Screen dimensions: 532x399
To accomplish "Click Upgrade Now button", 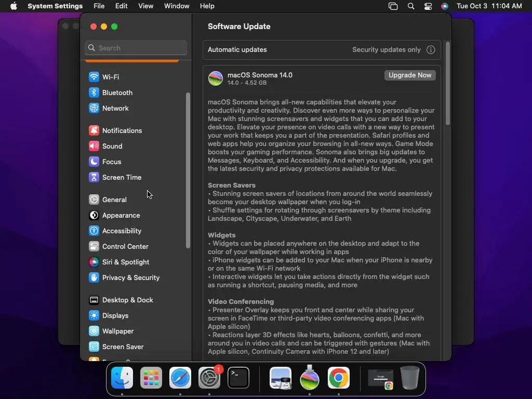I will pyautogui.click(x=410, y=75).
